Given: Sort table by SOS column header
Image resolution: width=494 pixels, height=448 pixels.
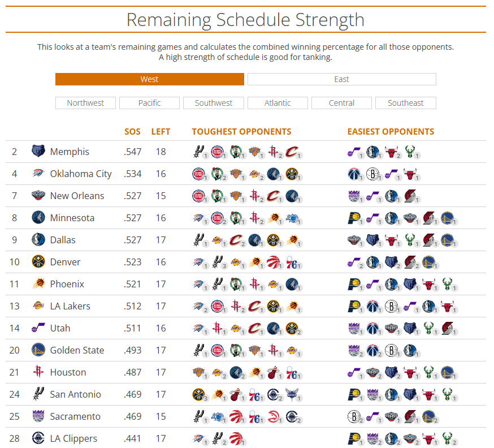Looking at the screenshot, I should pyautogui.click(x=132, y=132).
